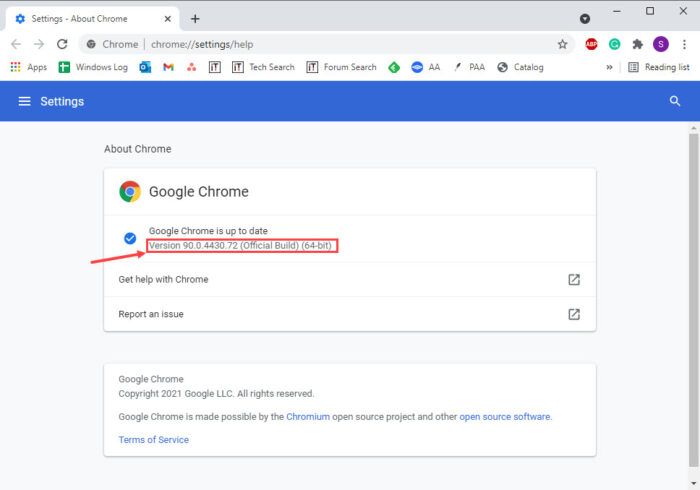Open Get help with Chrome
Viewport: 700px width, 490px height.
coord(350,279)
